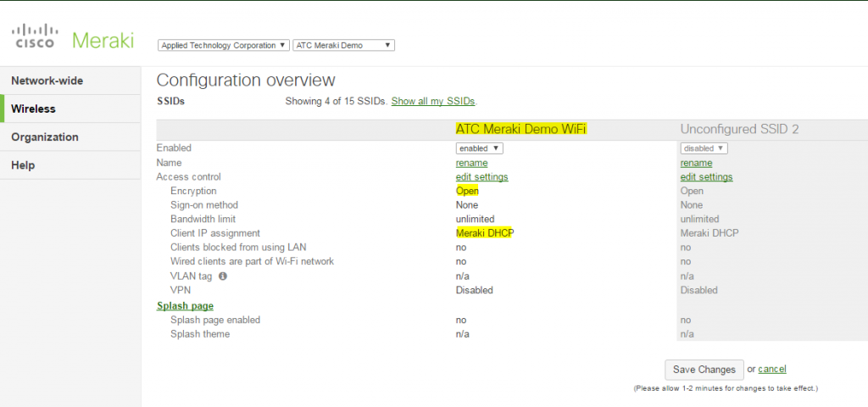Click the cancel link
The image size is (868, 407).
point(772,369)
